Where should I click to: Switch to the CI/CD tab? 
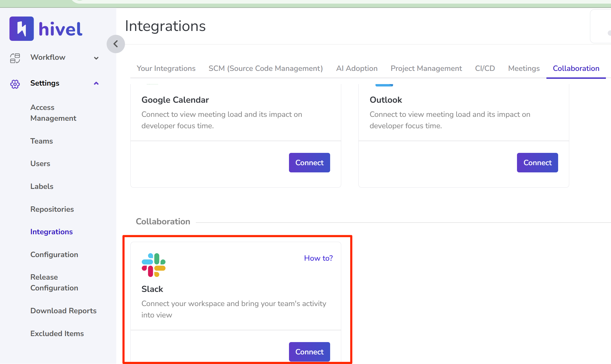pyautogui.click(x=485, y=68)
